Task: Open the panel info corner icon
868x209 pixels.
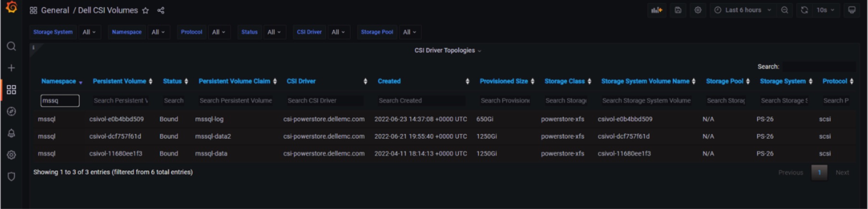Action: pos(34,47)
